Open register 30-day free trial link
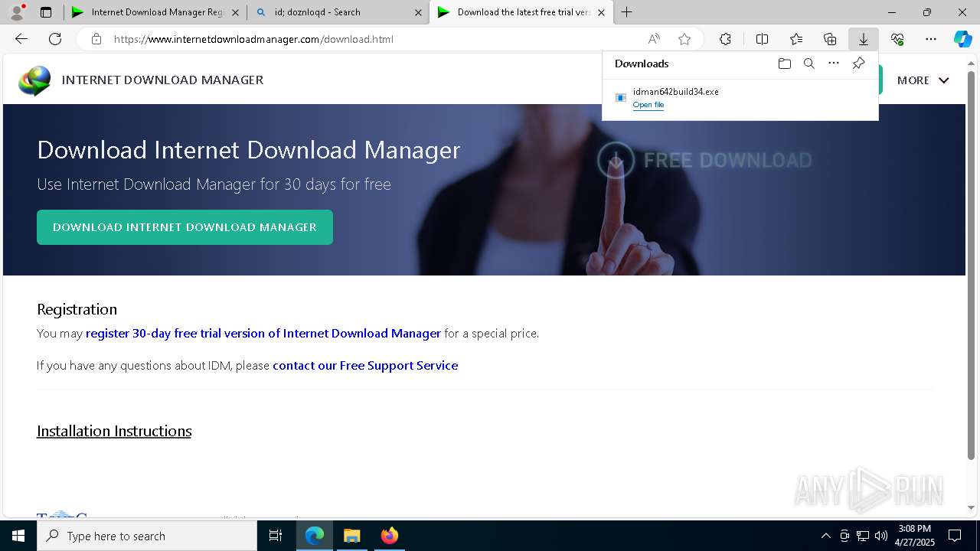This screenshot has width=980, height=551. [263, 334]
